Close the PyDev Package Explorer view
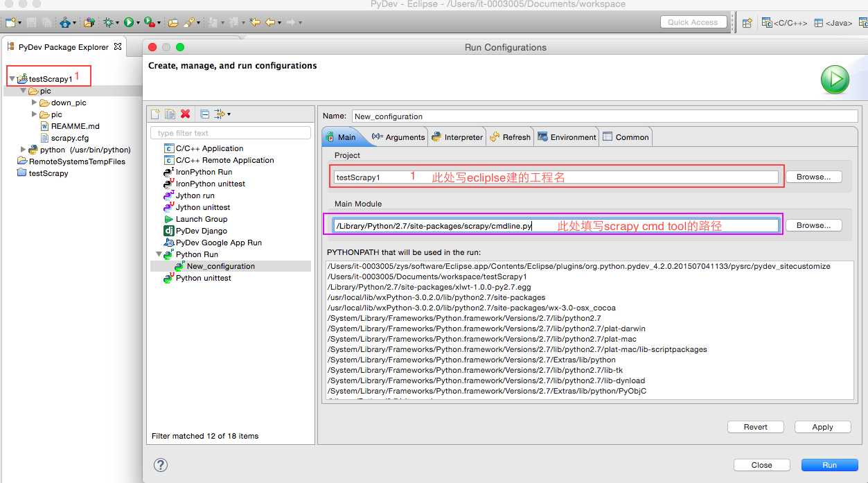The width and height of the screenshot is (868, 483). pyautogui.click(x=118, y=46)
